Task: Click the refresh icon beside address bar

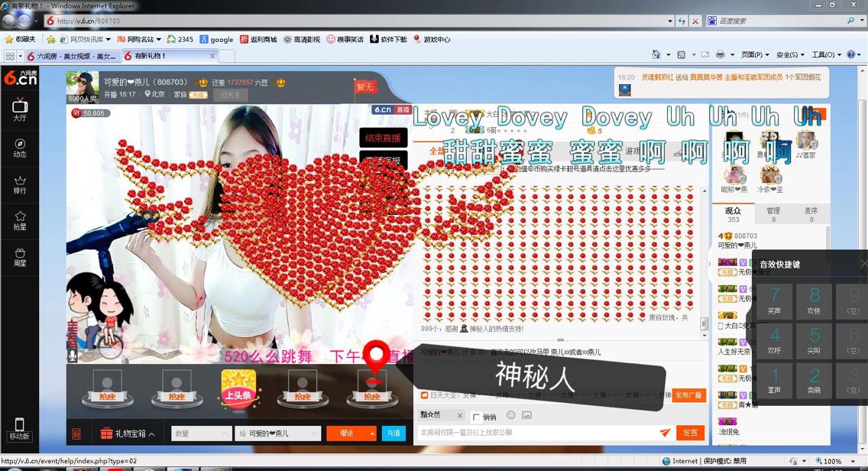Action: pos(682,21)
